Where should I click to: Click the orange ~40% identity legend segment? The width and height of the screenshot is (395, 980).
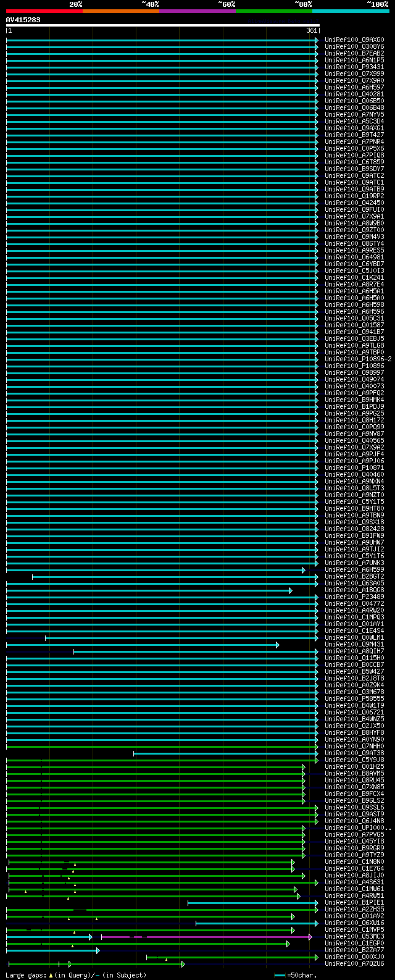click(x=121, y=10)
